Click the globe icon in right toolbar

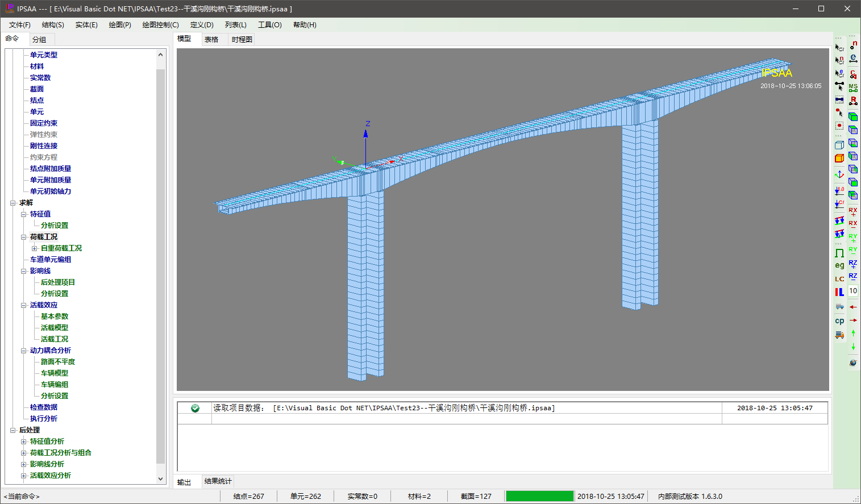(853, 363)
